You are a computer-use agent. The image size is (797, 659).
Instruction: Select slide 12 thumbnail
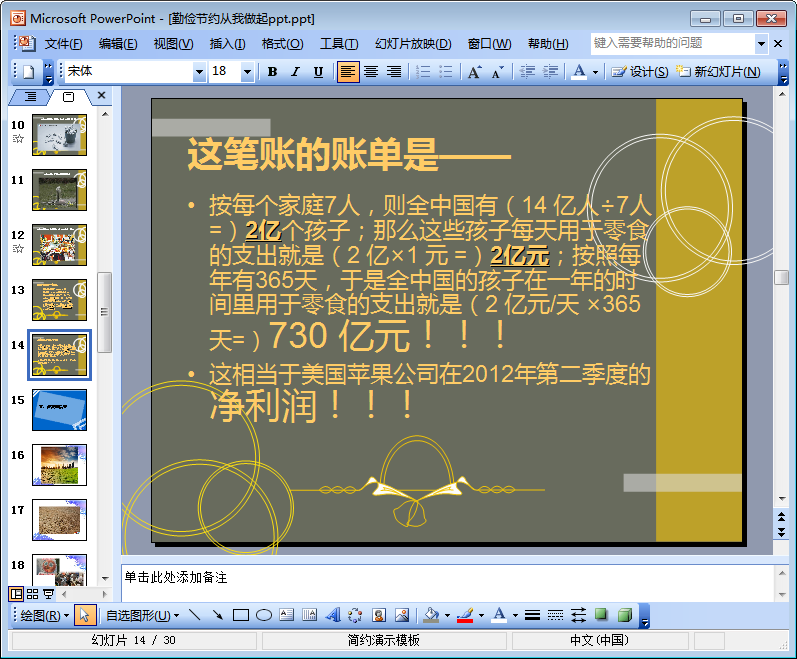pyautogui.click(x=59, y=245)
